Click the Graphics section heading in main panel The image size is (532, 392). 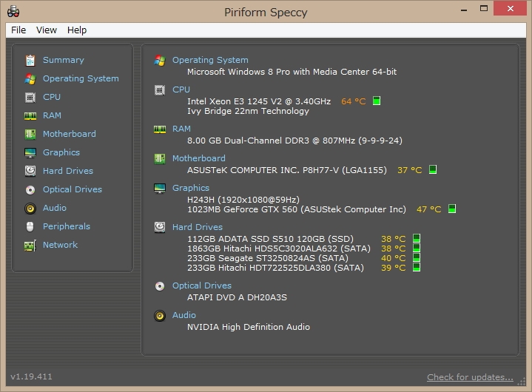click(191, 188)
